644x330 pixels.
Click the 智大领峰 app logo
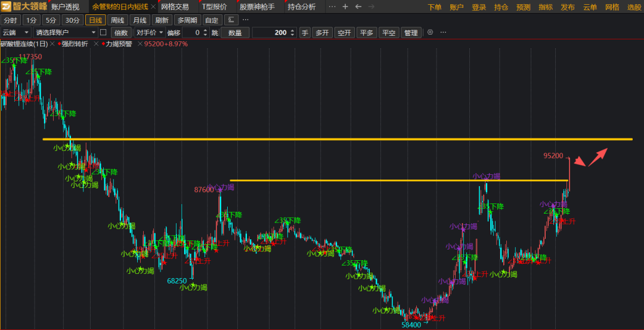click(23, 7)
